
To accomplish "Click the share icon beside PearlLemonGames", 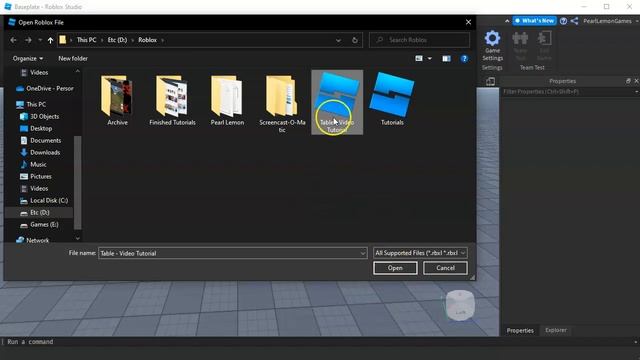I will click(x=574, y=21).
